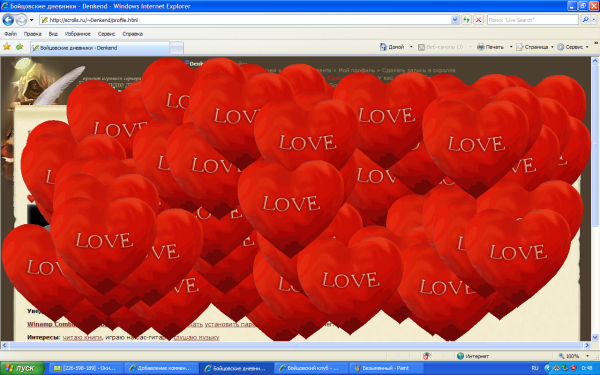Image resolution: width=600 pixels, height=375 pixels.
Task: Click the vertical scrollbar thumb
Action: click(595, 145)
